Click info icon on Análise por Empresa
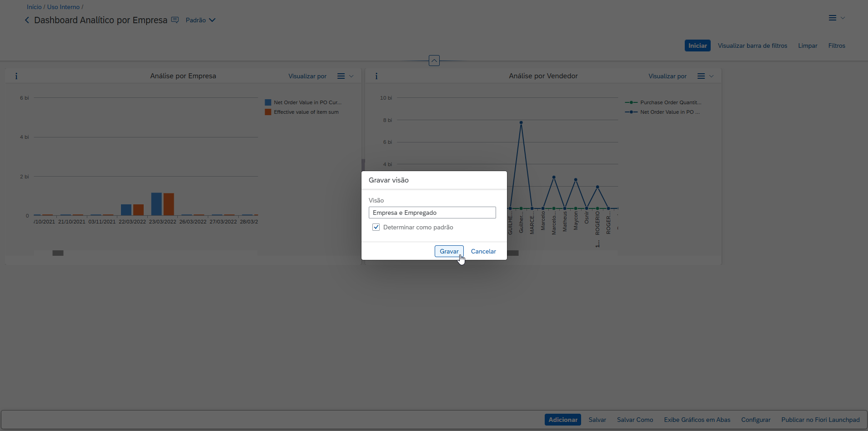 (16, 76)
